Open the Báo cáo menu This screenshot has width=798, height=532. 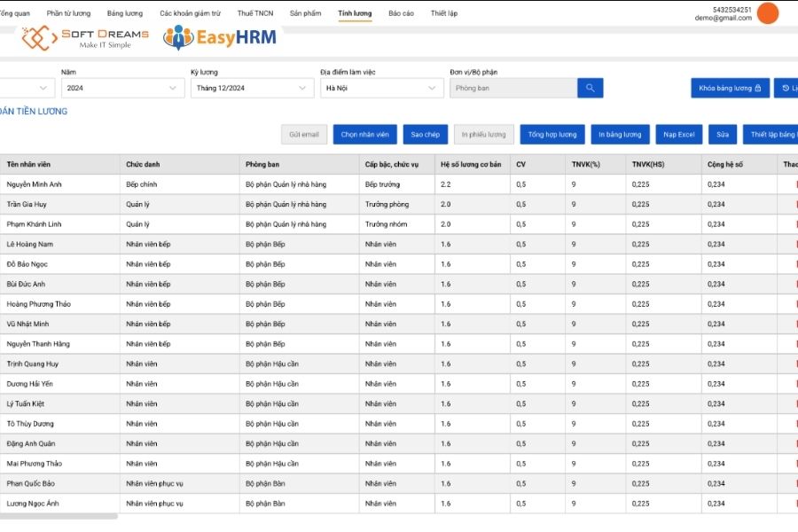(x=401, y=13)
